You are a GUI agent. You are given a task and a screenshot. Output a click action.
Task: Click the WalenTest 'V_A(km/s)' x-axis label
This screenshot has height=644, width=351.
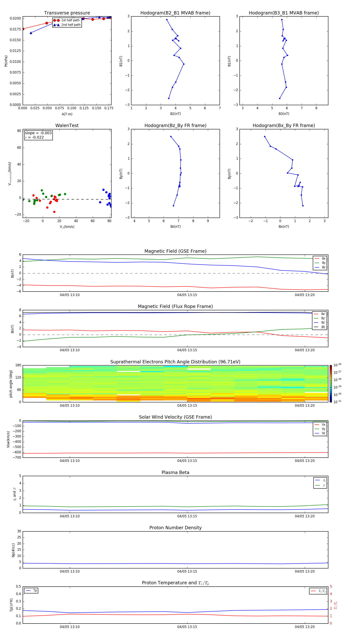click(67, 227)
